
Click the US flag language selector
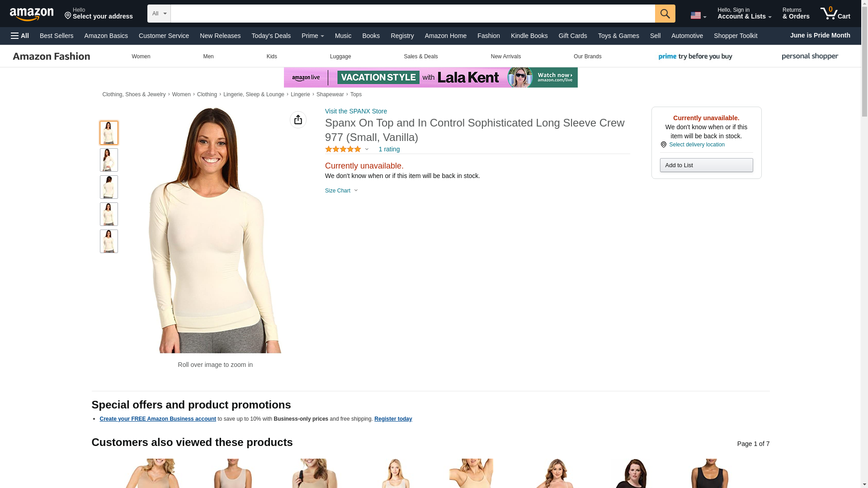(x=698, y=15)
